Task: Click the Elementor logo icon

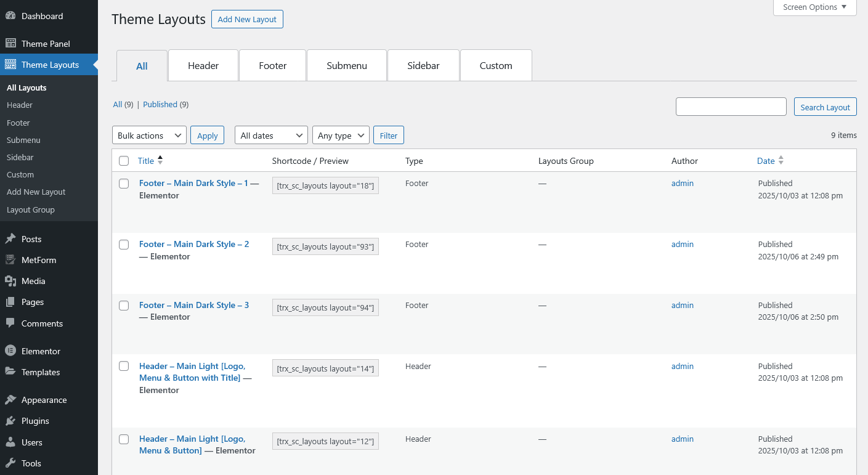Action: [10, 351]
